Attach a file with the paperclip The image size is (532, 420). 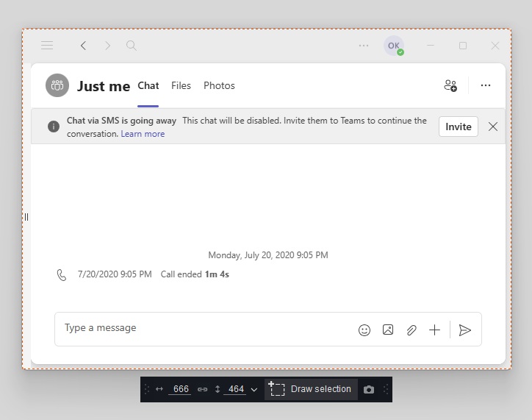(x=411, y=330)
